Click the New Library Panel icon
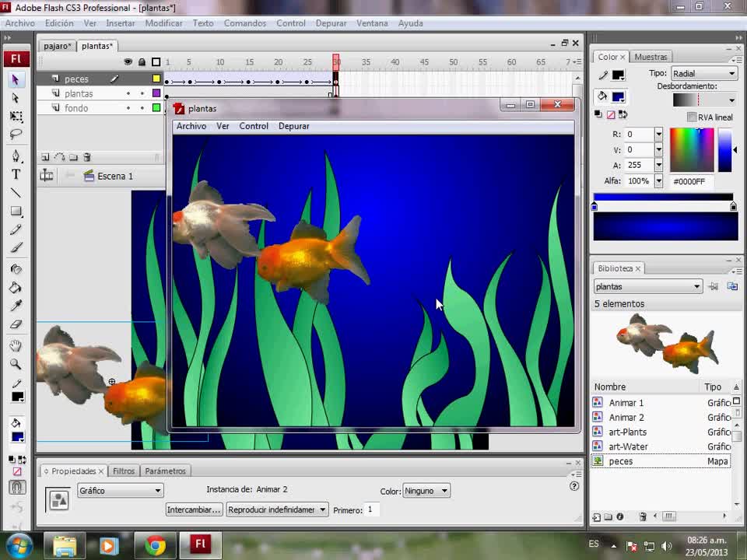Viewport: 747px width, 560px height. pos(732,286)
